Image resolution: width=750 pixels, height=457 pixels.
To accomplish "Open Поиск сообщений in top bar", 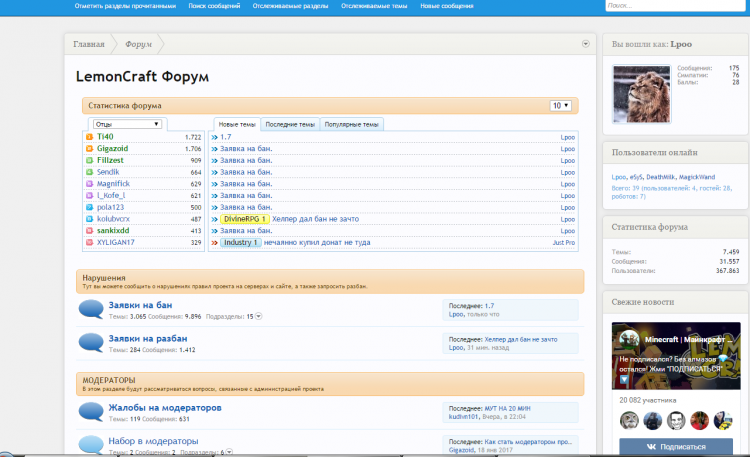I will 214,6.
